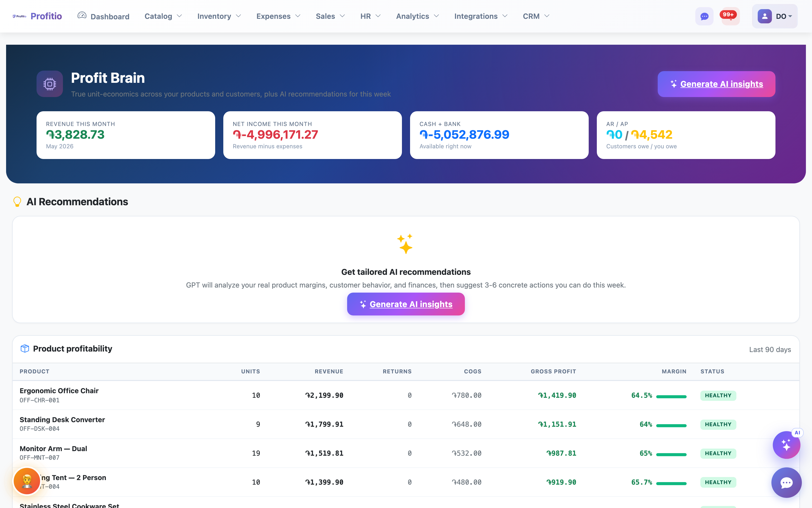This screenshot has height=508, width=812.
Task: Click the Profit Brain heading
Action: 108,78
